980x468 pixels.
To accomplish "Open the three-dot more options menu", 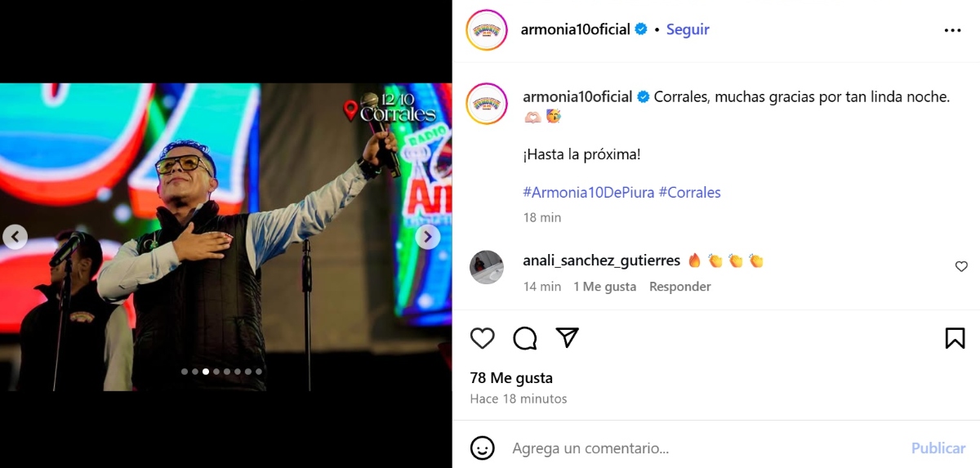I will (952, 30).
